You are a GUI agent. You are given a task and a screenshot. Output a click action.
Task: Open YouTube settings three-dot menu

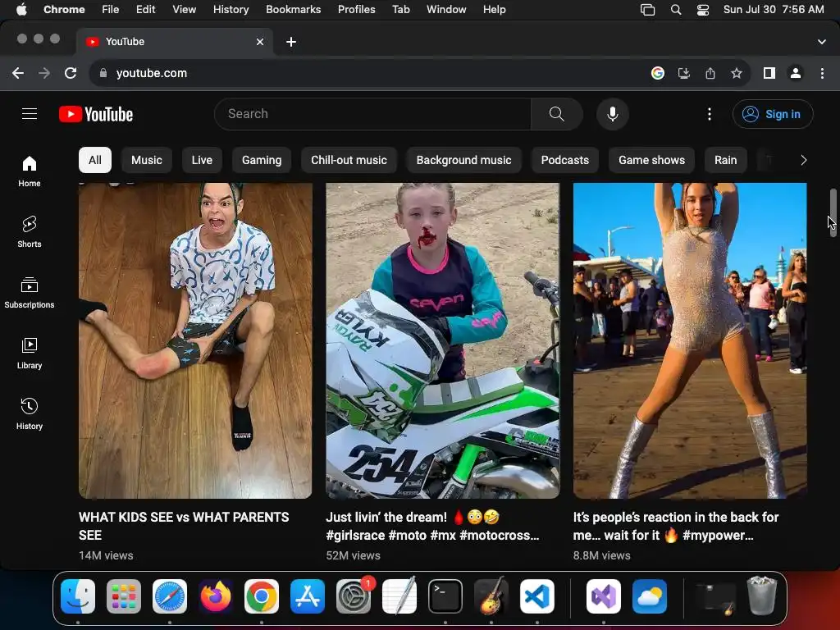pyautogui.click(x=710, y=114)
